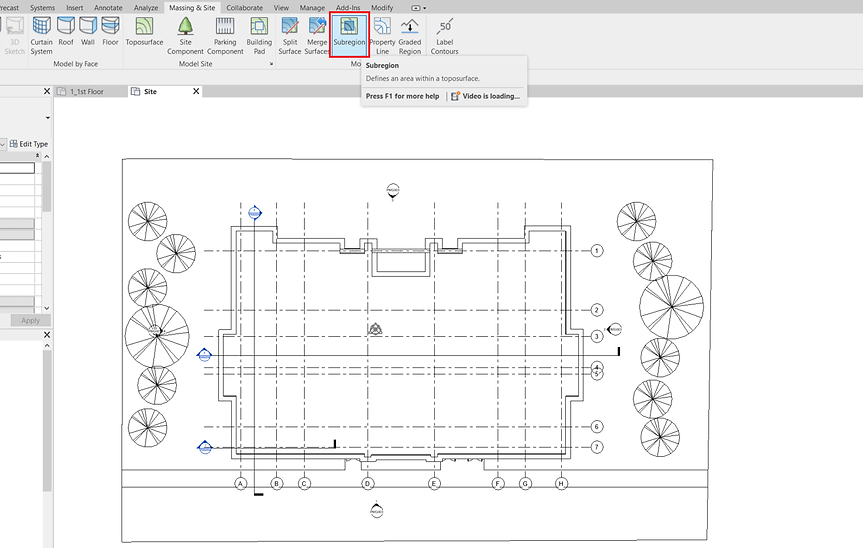
Task: Place a Site Component
Action: coord(185,35)
